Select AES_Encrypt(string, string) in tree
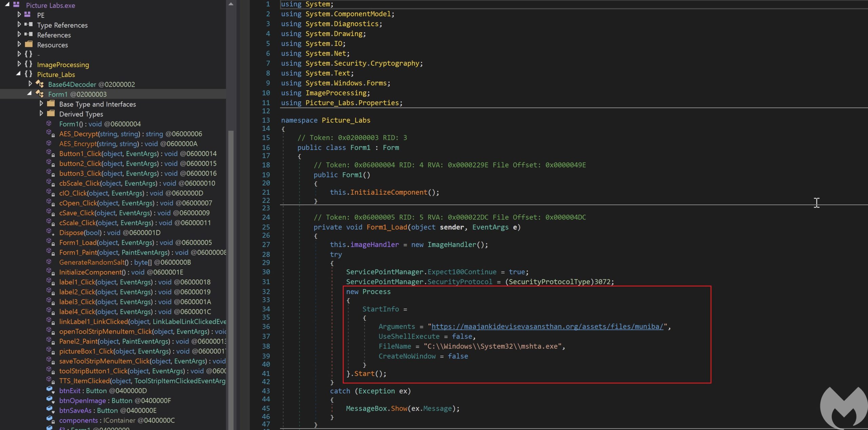868x430 pixels. coord(128,144)
